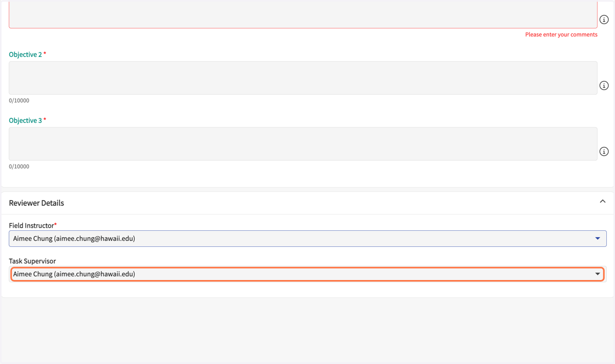Click inside the Objective 2 text area
The height and width of the screenshot is (364, 615).
coord(303,78)
